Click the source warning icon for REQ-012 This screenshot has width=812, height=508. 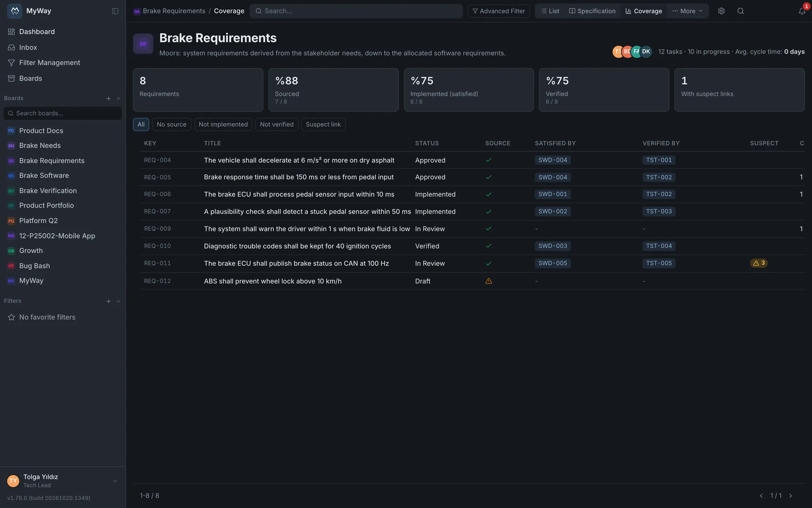click(x=489, y=281)
